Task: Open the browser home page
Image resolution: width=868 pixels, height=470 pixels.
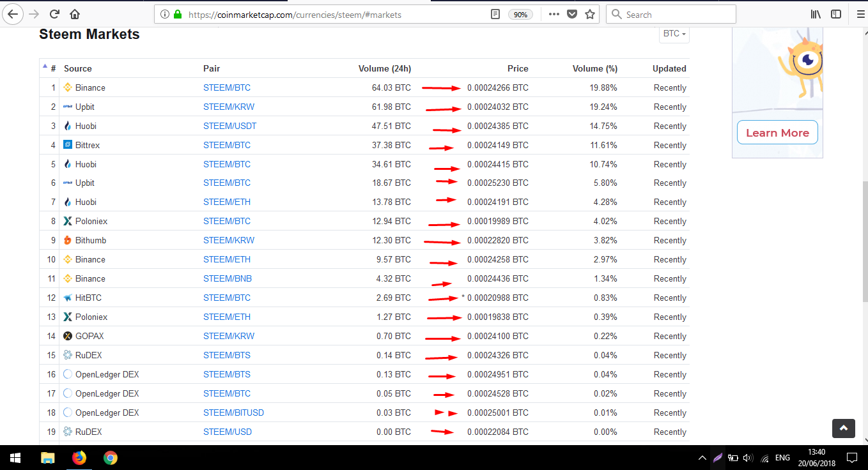Action: coord(75,14)
